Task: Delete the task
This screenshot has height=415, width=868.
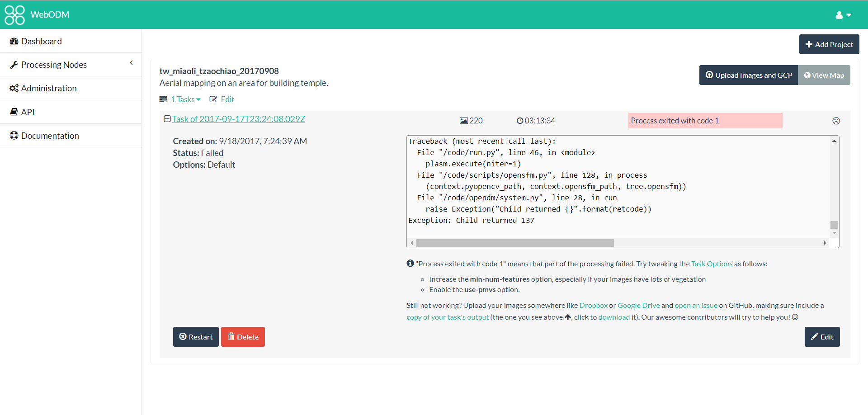Action: [x=243, y=337]
